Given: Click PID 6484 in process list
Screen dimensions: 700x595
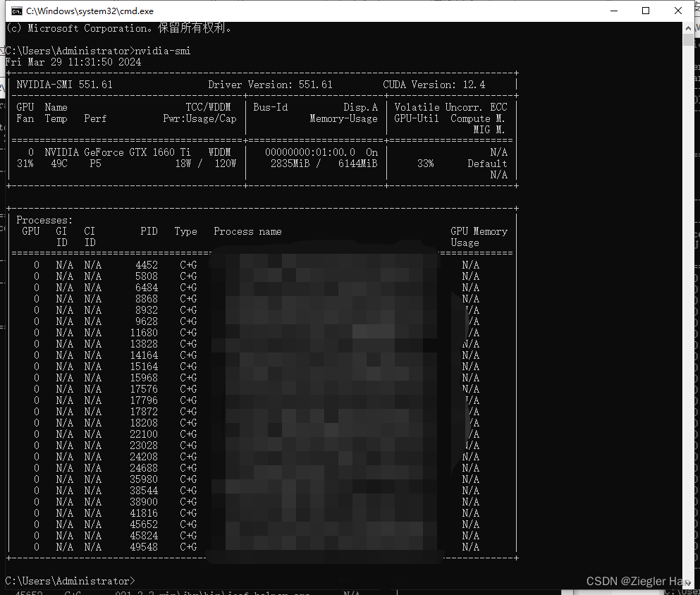Looking at the screenshot, I should point(147,288).
